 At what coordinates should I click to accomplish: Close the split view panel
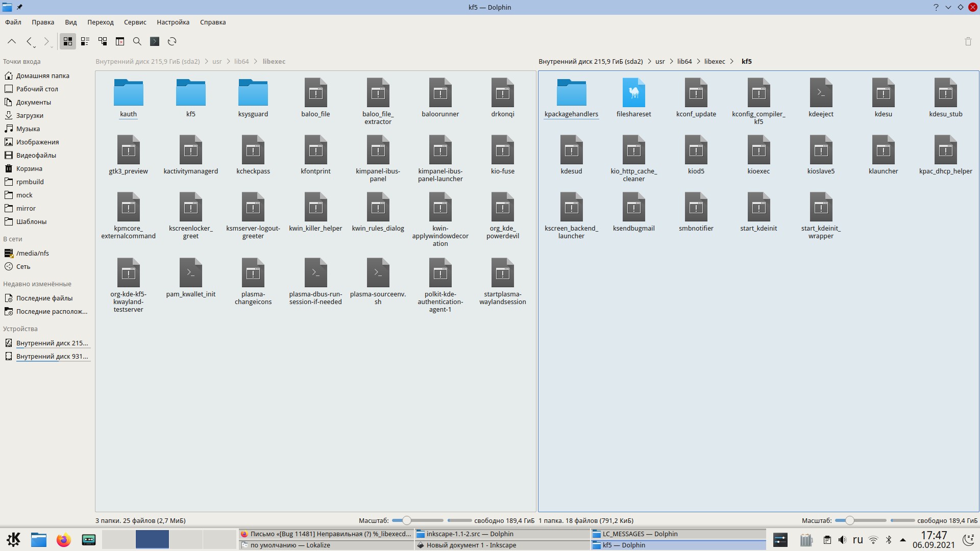click(120, 41)
